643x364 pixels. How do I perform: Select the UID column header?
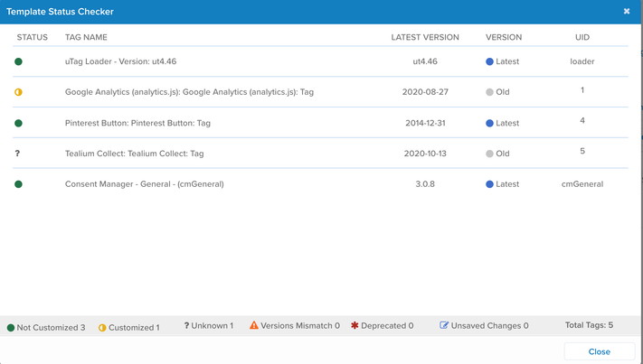coord(582,38)
